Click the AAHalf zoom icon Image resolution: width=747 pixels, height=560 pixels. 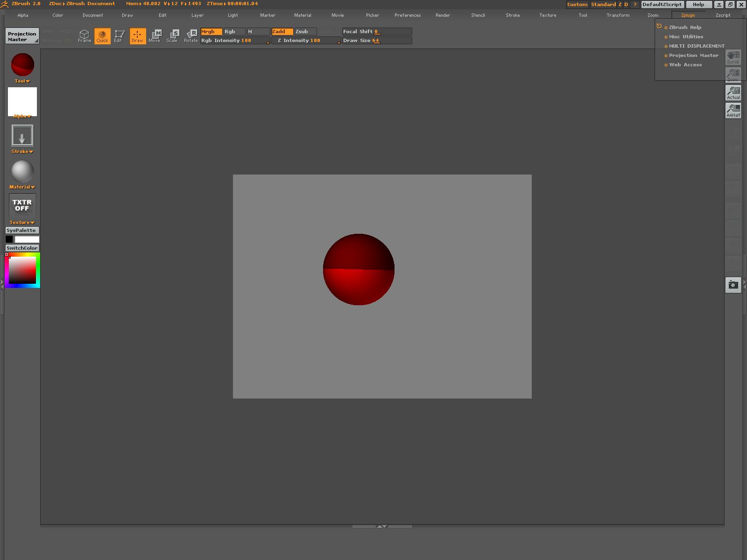tap(733, 111)
